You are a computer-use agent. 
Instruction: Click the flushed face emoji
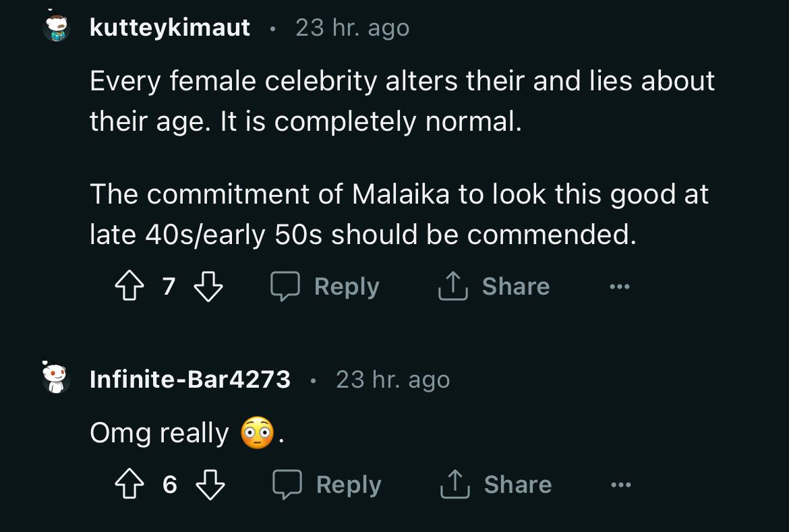[x=258, y=433]
